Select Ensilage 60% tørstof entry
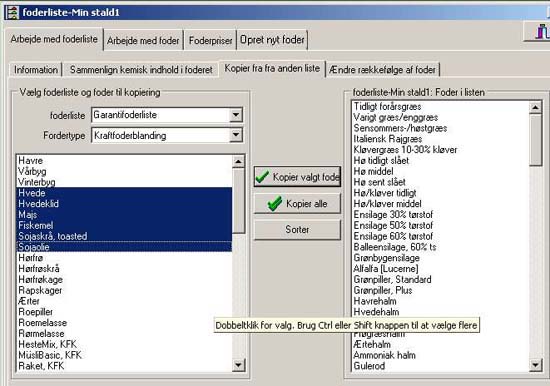The image size is (550, 386). (441, 236)
